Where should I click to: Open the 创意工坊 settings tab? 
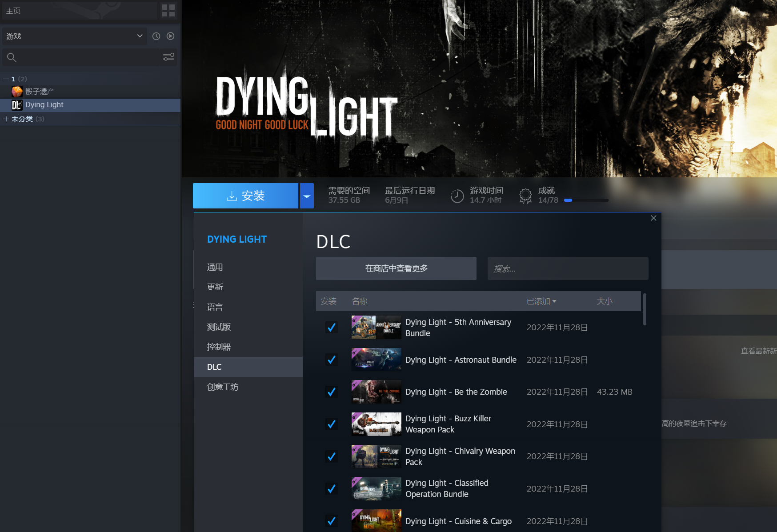pyautogui.click(x=248, y=387)
